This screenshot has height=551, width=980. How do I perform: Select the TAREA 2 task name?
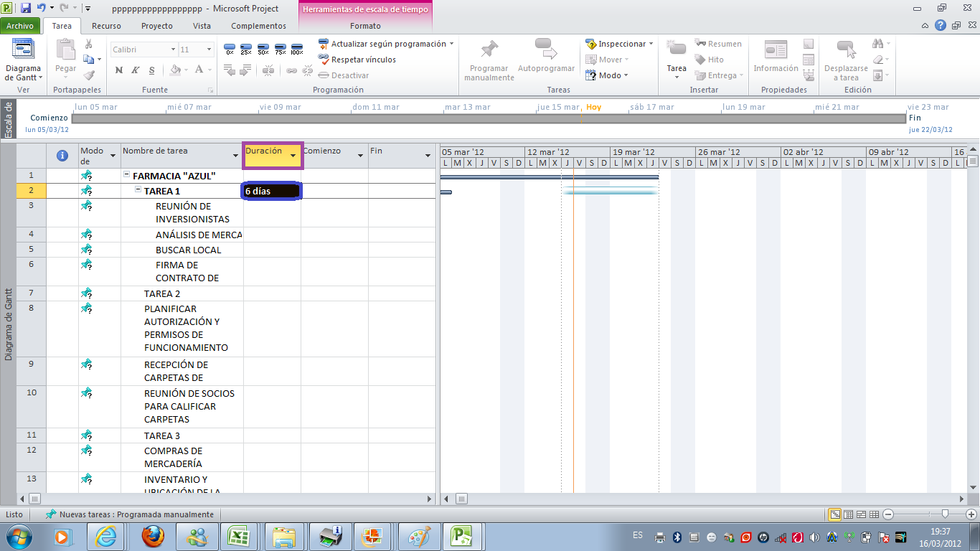point(162,293)
